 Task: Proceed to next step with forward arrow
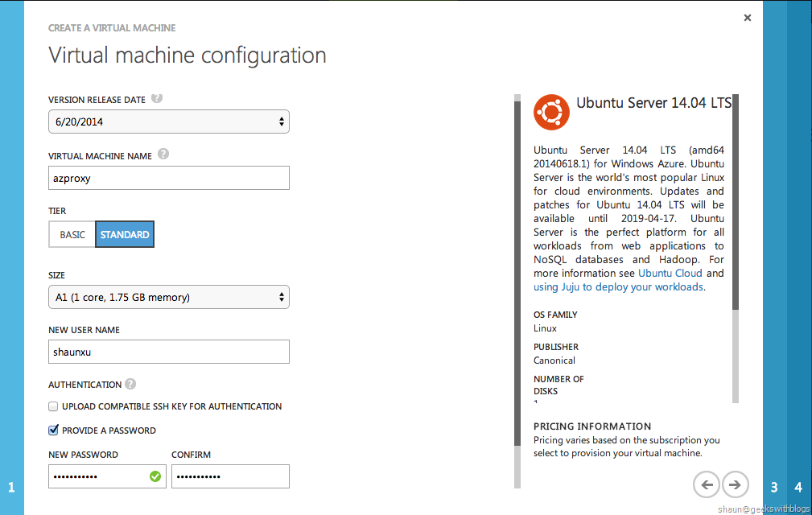click(735, 484)
